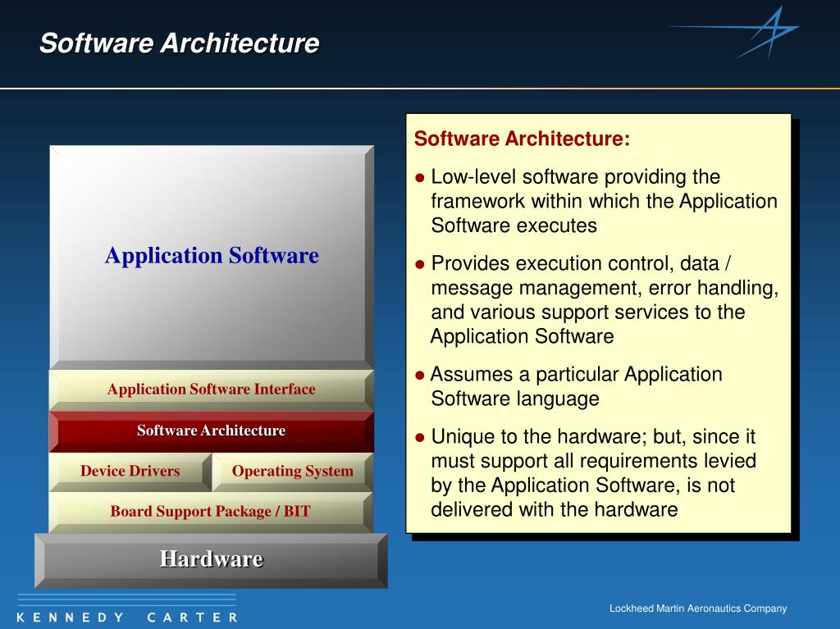840x629 pixels.
Task: Select the Device Drivers block
Action: pyautogui.click(x=130, y=472)
